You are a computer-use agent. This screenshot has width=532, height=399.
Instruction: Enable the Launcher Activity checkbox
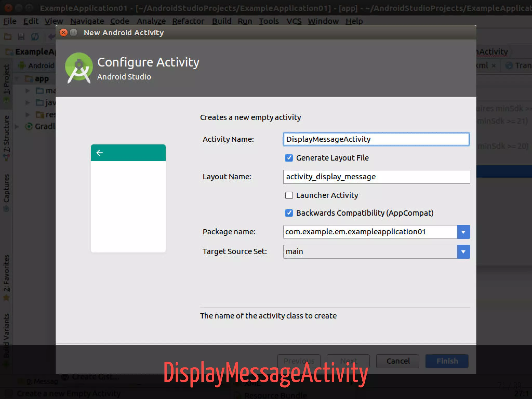pyautogui.click(x=289, y=195)
